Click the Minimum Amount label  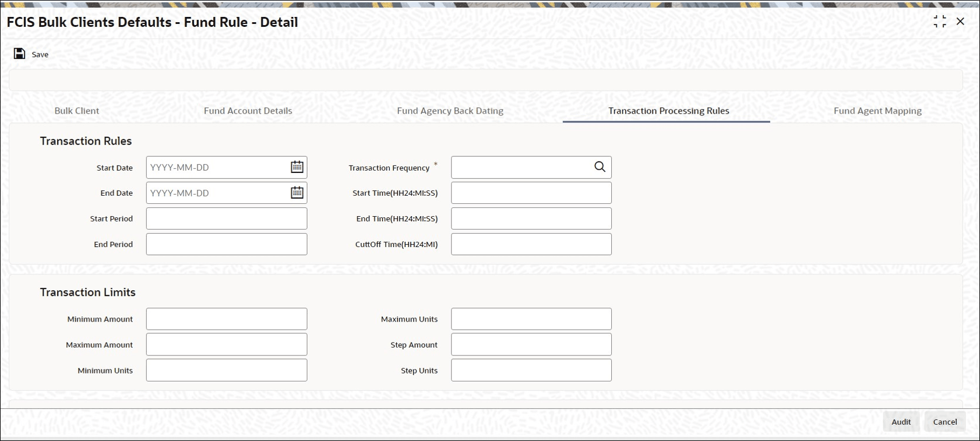coord(100,319)
